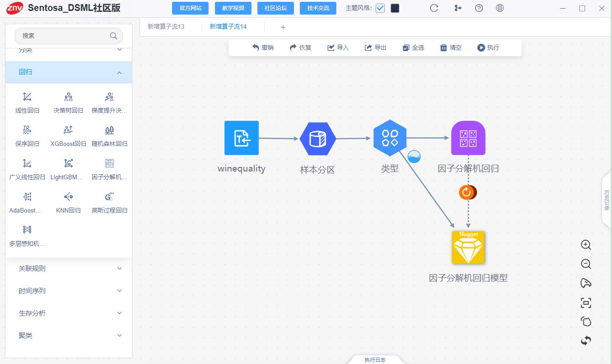Image resolution: width=612 pixels, height=364 pixels.
Task: Click the fit-to-screen canvas icon
Action: tap(586, 302)
